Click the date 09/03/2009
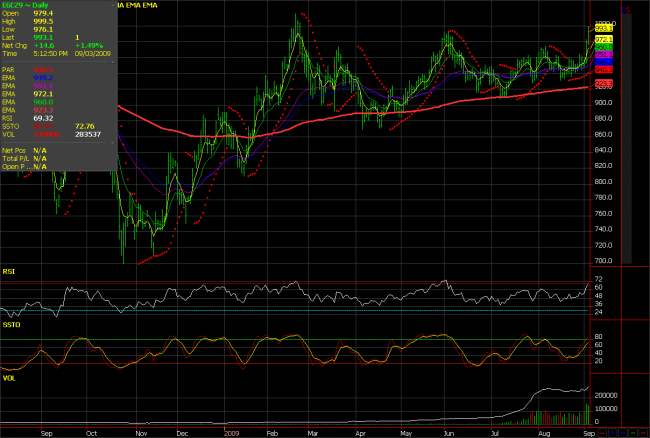 [x=93, y=54]
